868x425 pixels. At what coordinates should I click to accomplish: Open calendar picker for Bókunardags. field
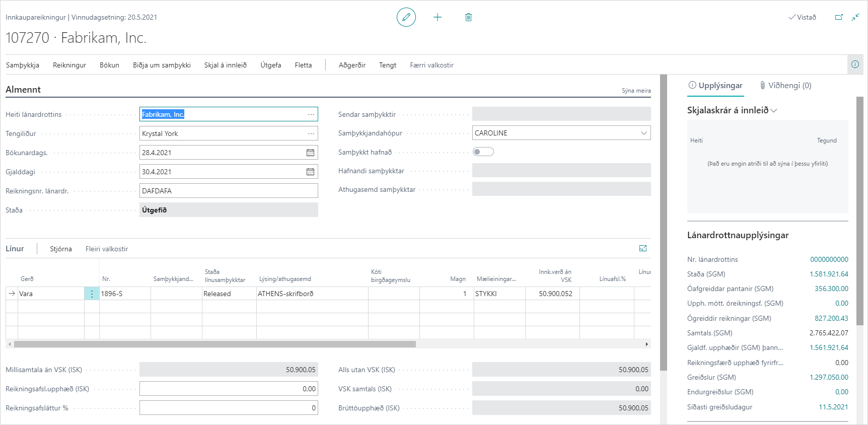point(310,153)
